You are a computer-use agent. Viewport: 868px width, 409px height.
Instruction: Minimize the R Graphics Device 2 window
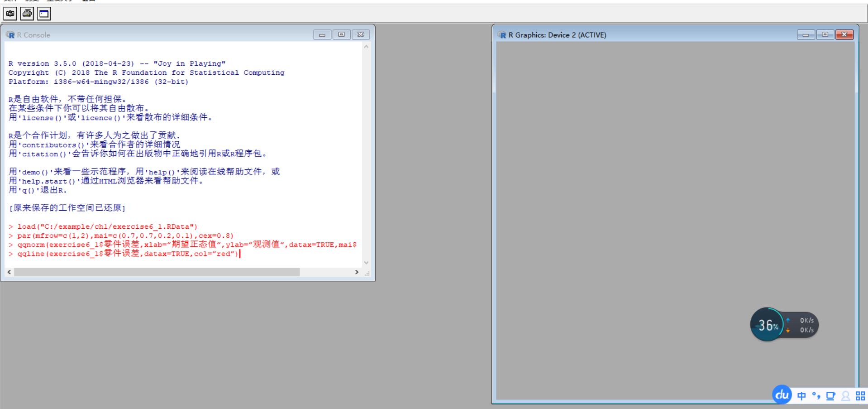(806, 35)
